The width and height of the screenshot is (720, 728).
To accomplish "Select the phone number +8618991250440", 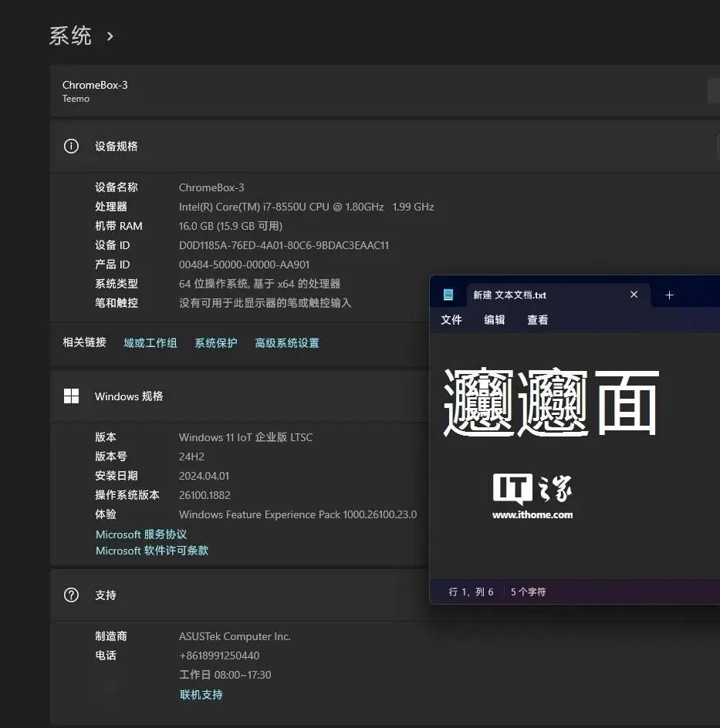I will pyautogui.click(x=219, y=656).
